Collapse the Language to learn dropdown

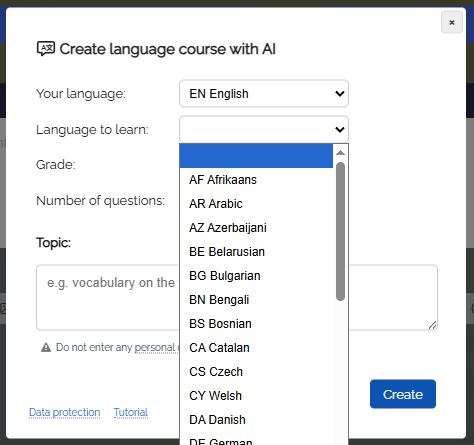(x=264, y=129)
